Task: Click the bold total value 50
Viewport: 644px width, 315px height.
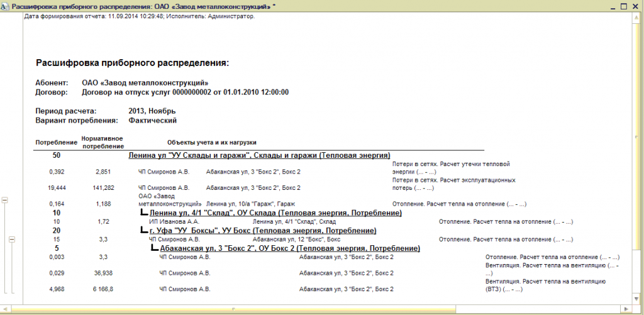Action: (x=57, y=155)
